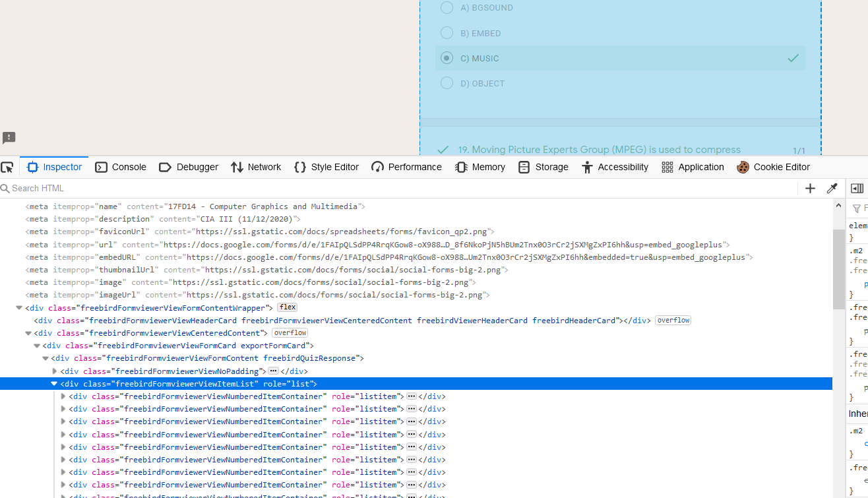Image resolution: width=868 pixels, height=498 pixels.
Task: Create a new node with plus icon
Action: pos(811,189)
